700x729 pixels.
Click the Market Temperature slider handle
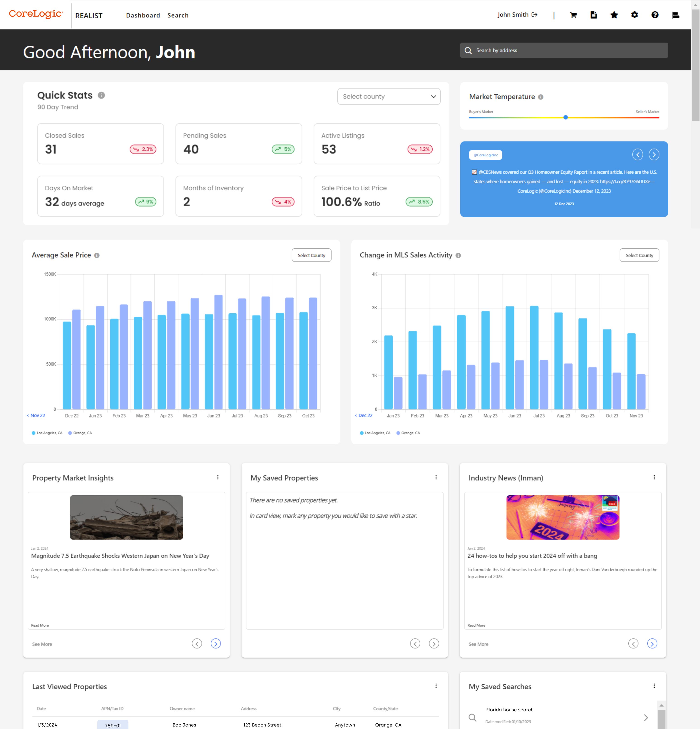[x=565, y=117]
